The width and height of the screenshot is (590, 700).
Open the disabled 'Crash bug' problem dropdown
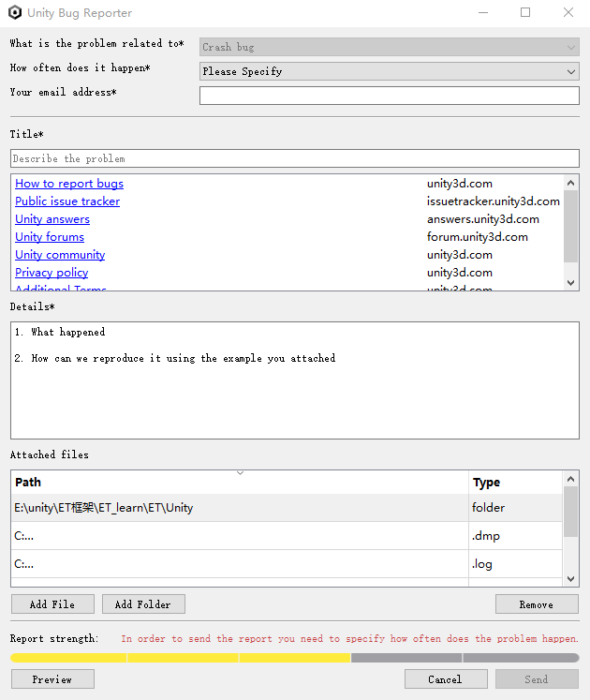click(x=390, y=47)
